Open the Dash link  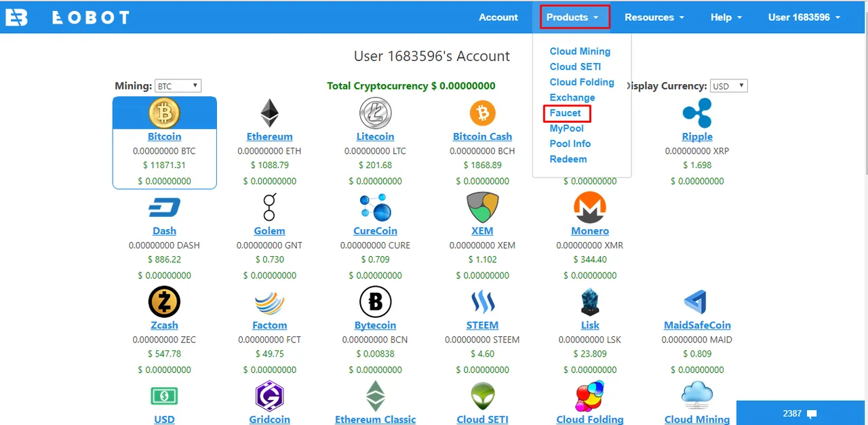click(164, 230)
